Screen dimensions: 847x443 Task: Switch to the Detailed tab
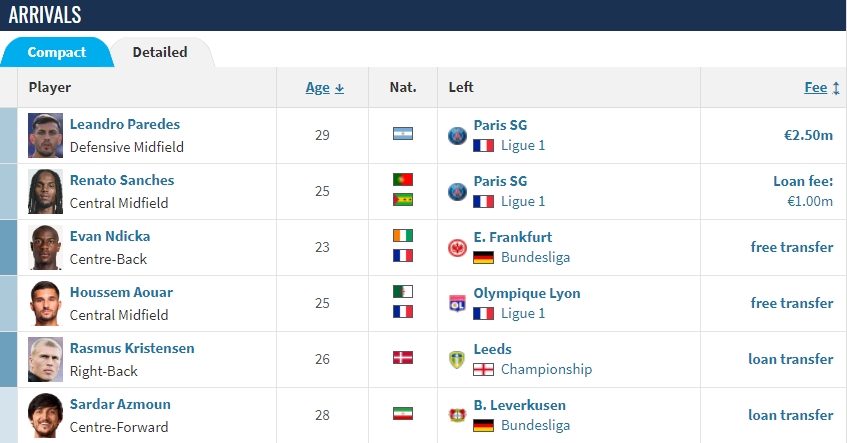click(160, 52)
